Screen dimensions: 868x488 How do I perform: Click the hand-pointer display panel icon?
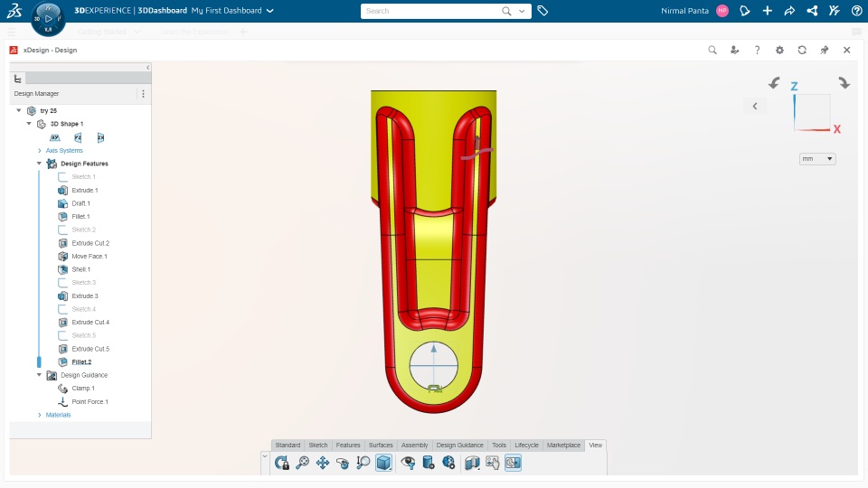pyautogui.click(x=493, y=463)
